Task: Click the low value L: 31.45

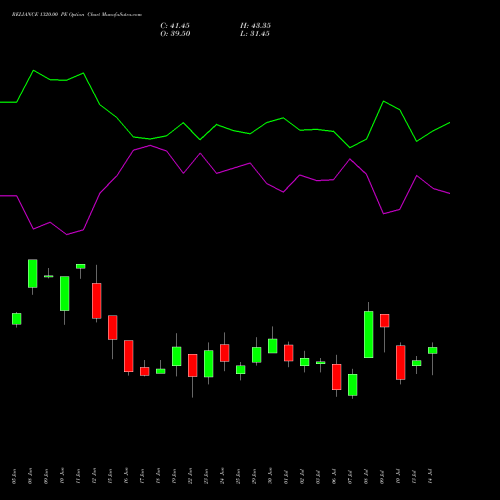Action: click(255, 34)
